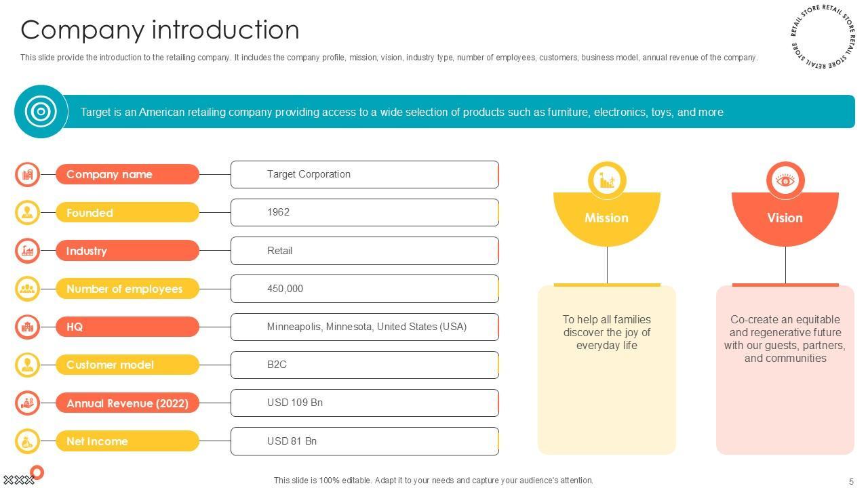Click the money icon beside Annual Revenue (2022)
Viewport: 868px width, 488px height.
click(27, 403)
